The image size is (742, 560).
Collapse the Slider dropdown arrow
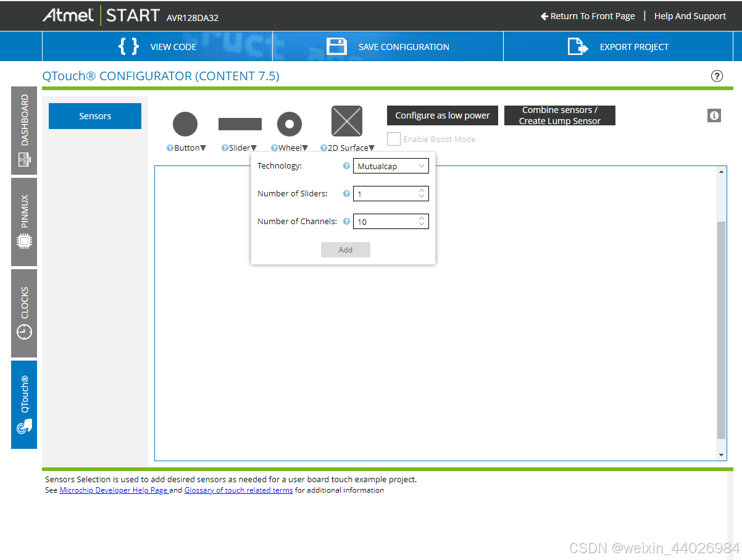254,148
